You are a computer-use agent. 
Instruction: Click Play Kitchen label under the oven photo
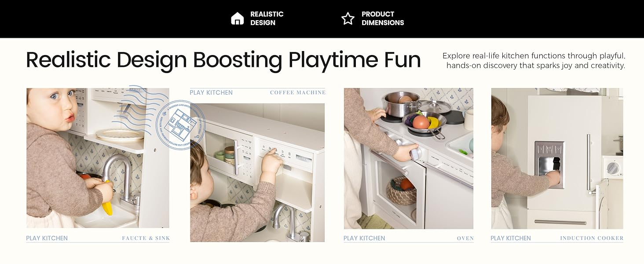pyautogui.click(x=364, y=238)
